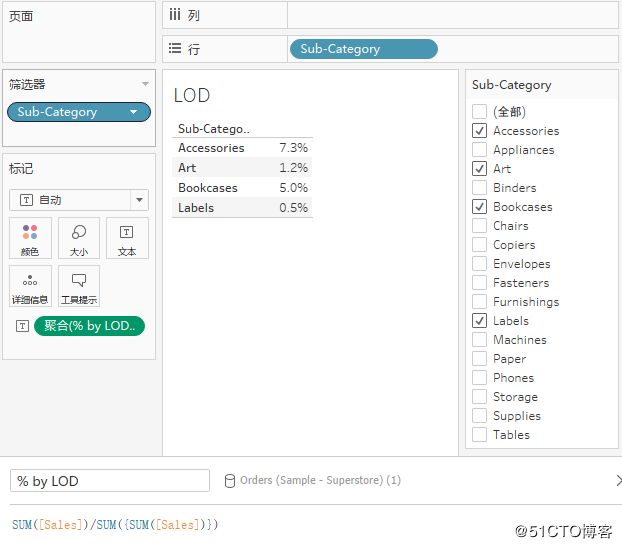This screenshot has width=622, height=548.
Task: Select the Bookcases row label in table
Action: click(x=208, y=188)
